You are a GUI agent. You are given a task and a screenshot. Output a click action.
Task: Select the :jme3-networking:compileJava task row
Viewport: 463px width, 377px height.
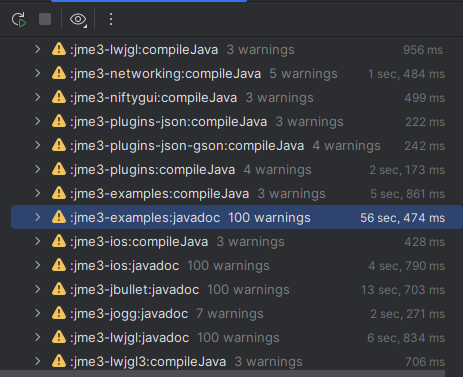click(237, 74)
